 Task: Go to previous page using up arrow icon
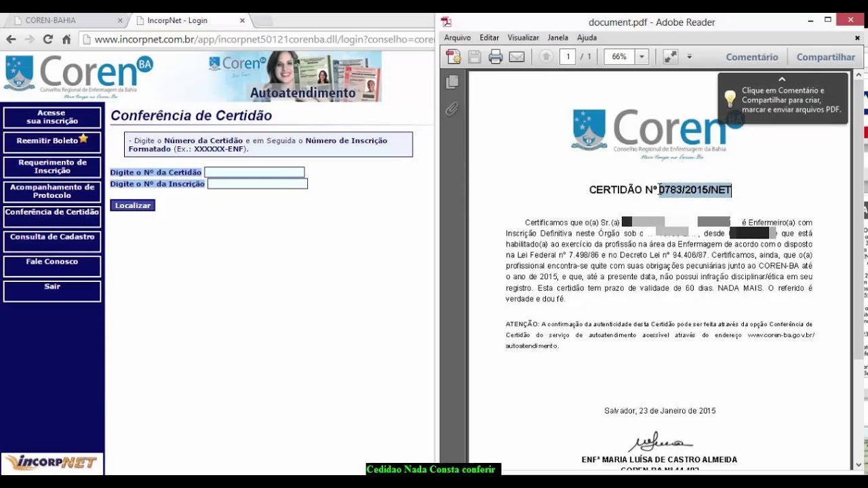(546, 57)
